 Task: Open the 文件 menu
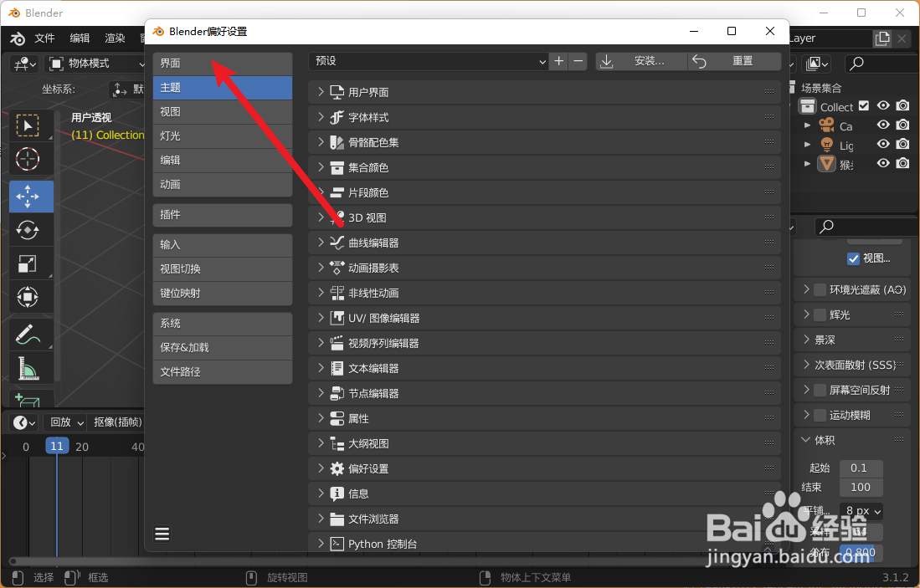(44, 38)
